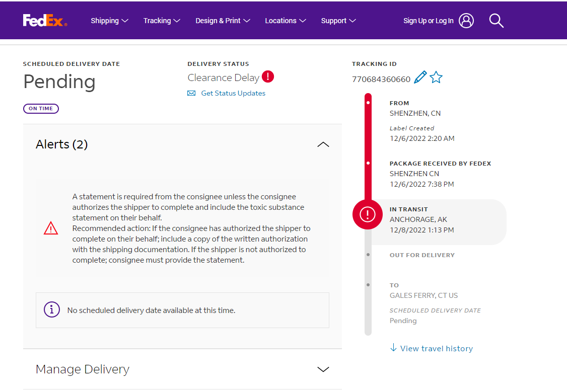567x392 pixels.
Task: Click the FedEx logo
Action: [x=45, y=21]
